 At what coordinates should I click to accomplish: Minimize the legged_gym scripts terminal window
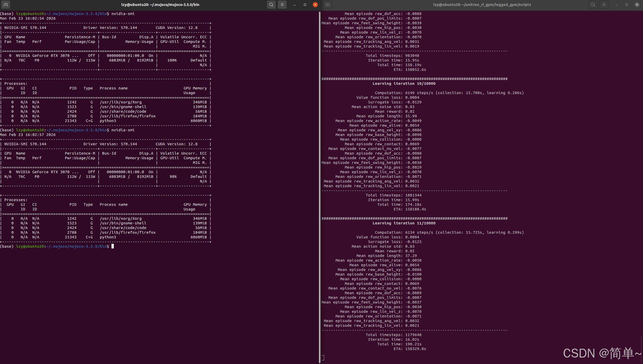click(x=616, y=5)
